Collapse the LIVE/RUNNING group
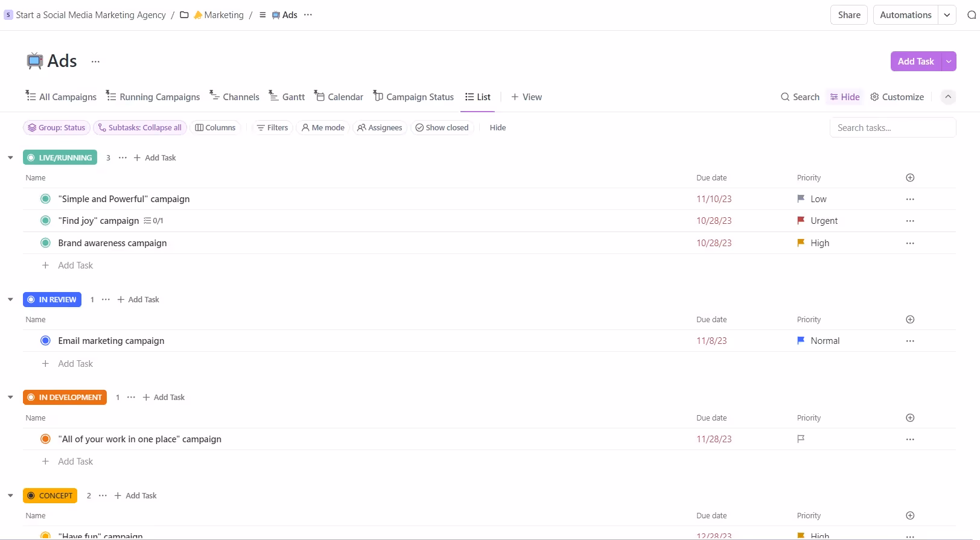Screen dimensions: 980x540 [10, 158]
